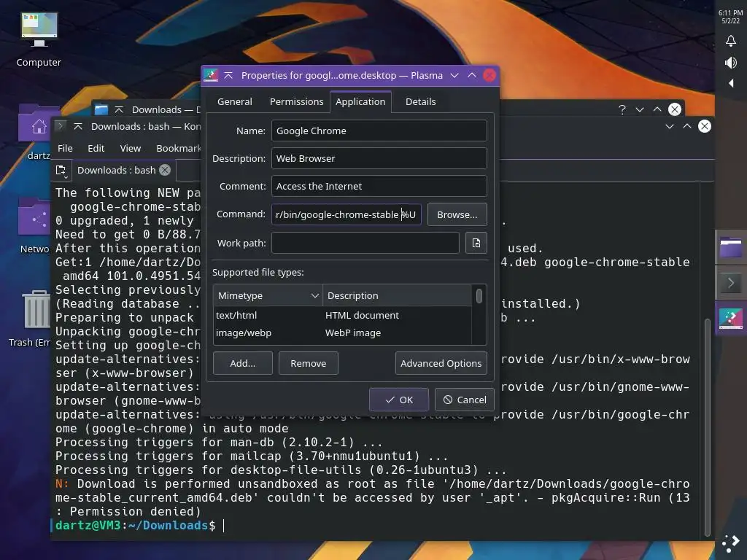
Task: Click the Command input field
Action: point(347,214)
